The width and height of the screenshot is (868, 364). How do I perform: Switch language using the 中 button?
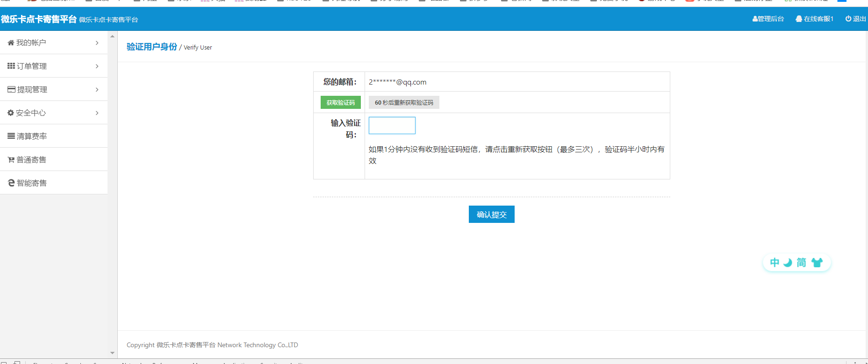[775, 263]
